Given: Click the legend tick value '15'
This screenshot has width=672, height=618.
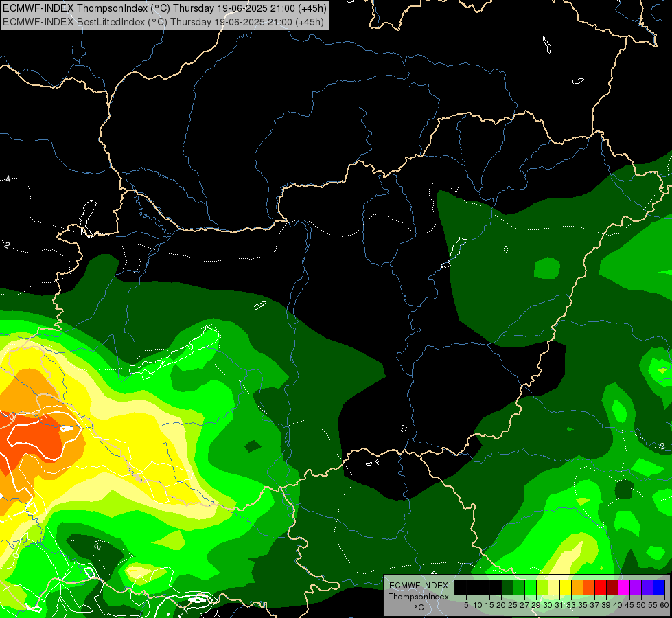Looking at the screenshot, I should coord(490,605).
